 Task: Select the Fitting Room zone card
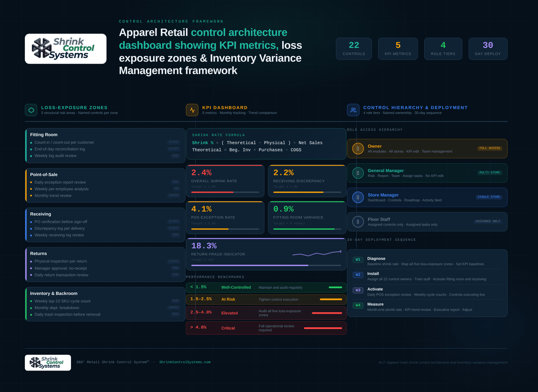click(105, 146)
